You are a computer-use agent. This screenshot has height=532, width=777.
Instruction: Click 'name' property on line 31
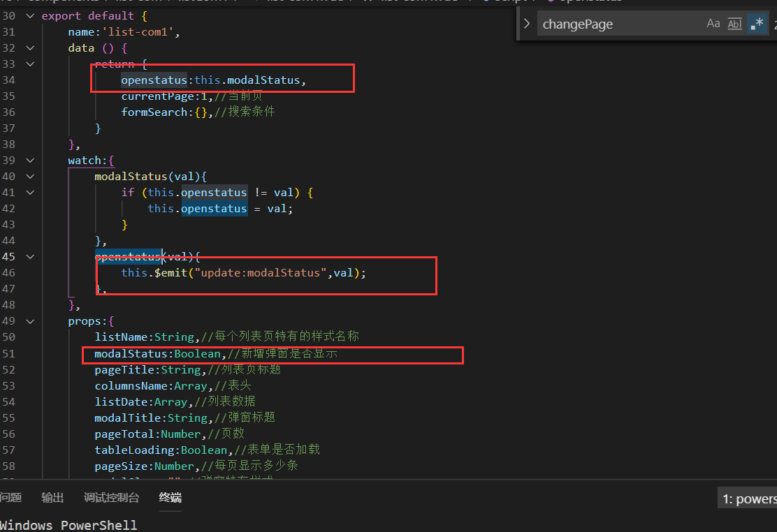[x=81, y=32]
